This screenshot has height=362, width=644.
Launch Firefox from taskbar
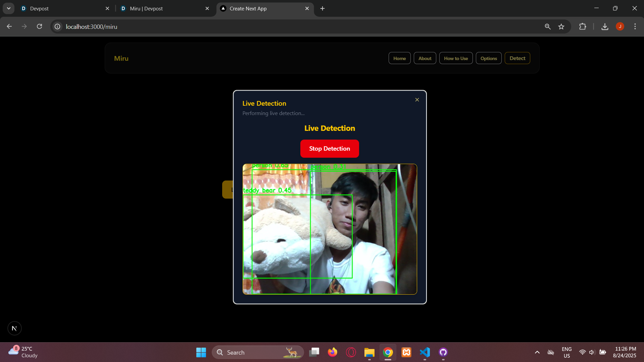click(333, 352)
